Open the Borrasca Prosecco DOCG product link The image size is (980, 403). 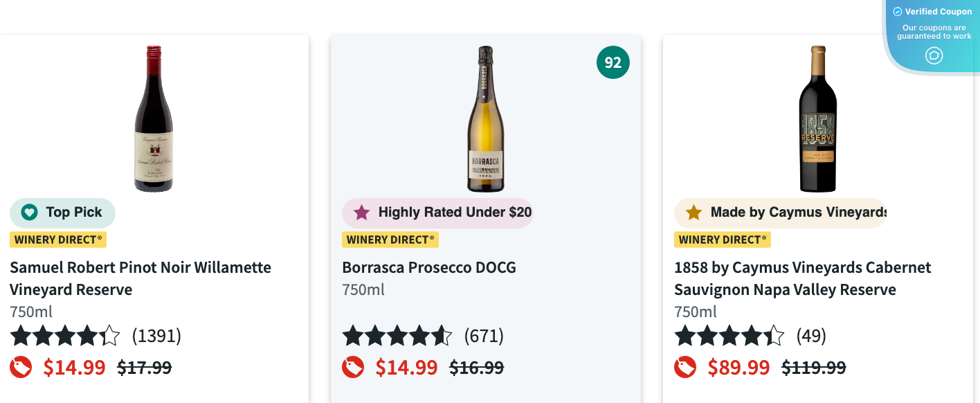point(429,268)
